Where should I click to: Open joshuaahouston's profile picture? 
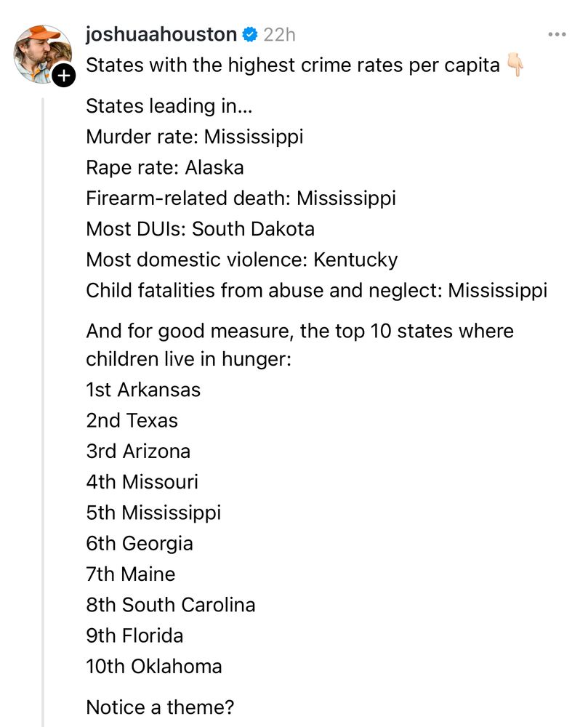pyautogui.click(x=42, y=52)
